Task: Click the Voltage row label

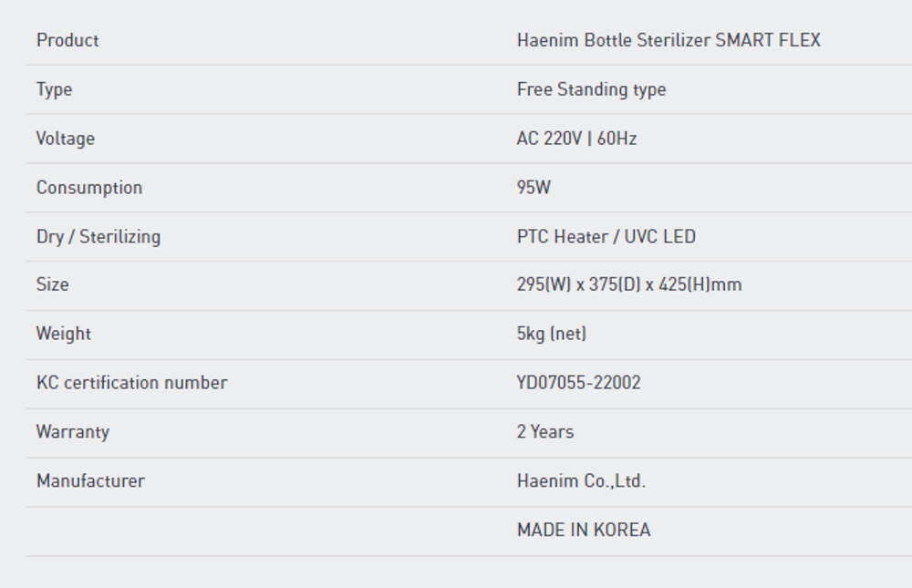Action: point(65,139)
